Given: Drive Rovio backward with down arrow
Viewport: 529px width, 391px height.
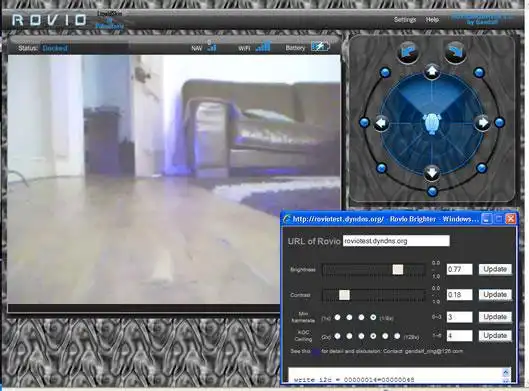Looking at the screenshot, I should tap(432, 173).
